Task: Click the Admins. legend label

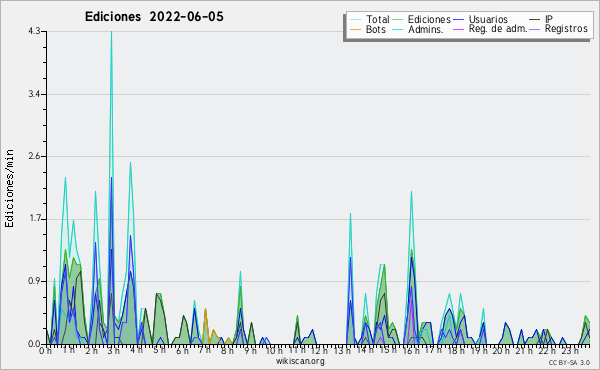Action: [426, 29]
